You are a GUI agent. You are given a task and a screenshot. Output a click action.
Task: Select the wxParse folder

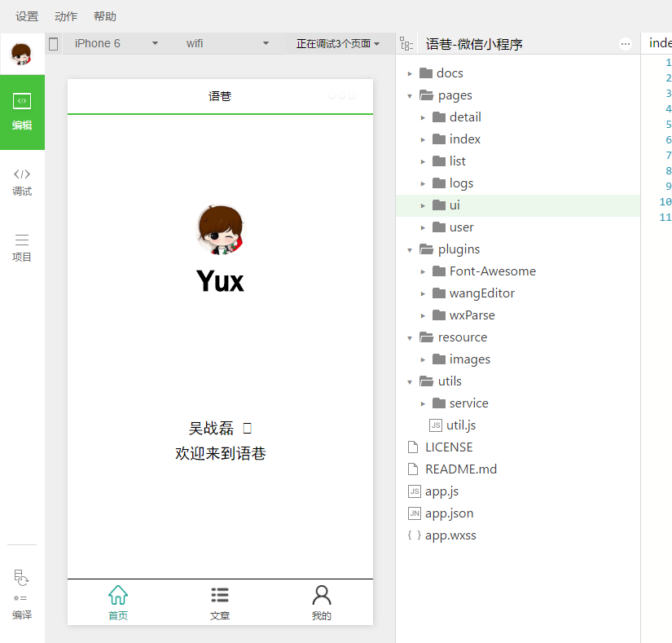coord(518,315)
